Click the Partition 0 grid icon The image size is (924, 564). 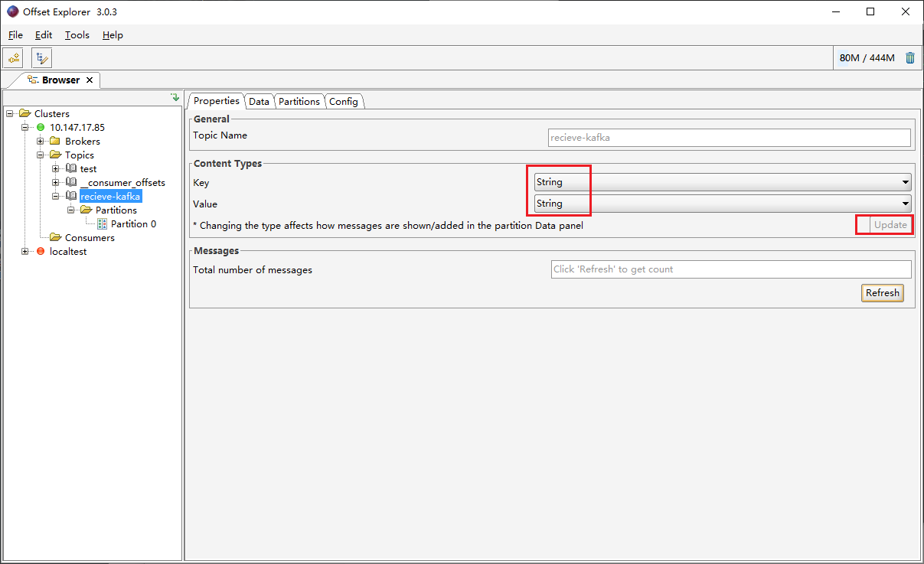pos(103,224)
